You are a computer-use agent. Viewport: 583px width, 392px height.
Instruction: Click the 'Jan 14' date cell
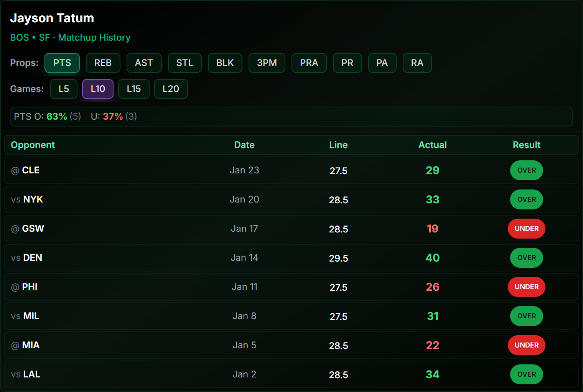pyautogui.click(x=244, y=258)
